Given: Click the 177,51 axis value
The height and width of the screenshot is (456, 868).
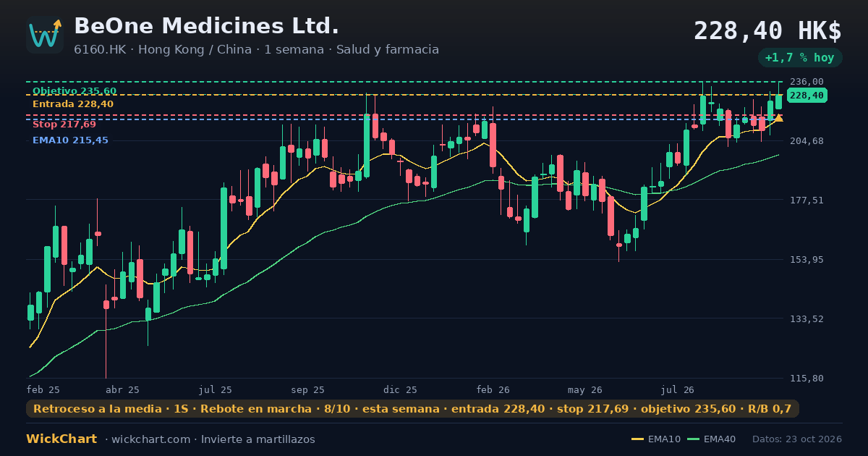Looking at the screenshot, I should click(x=807, y=200).
